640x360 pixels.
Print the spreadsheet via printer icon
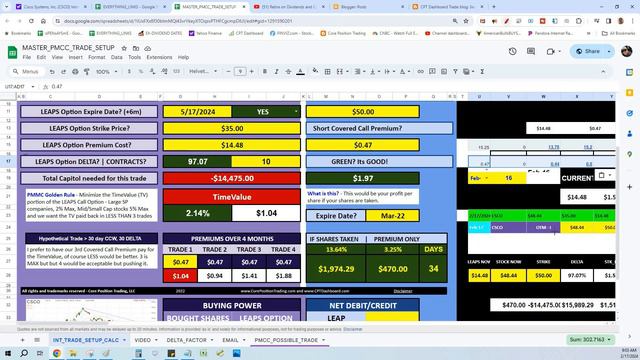75,71
